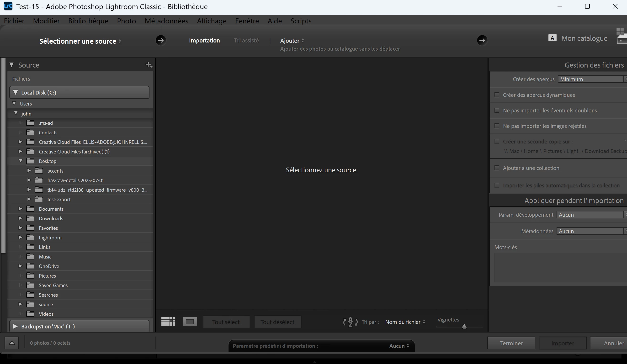The image size is (627, 364).
Task: Click the arrow icon before catalog destination
Action: click(482, 40)
